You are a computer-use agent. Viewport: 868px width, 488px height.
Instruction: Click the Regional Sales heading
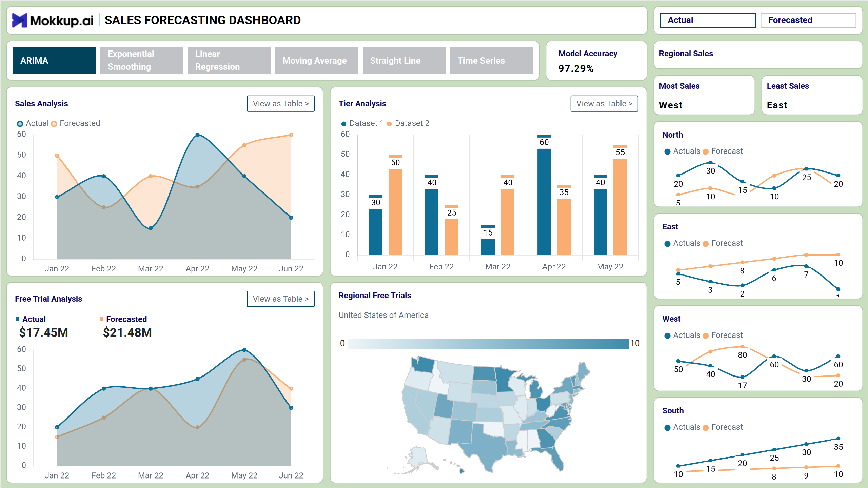click(x=686, y=54)
